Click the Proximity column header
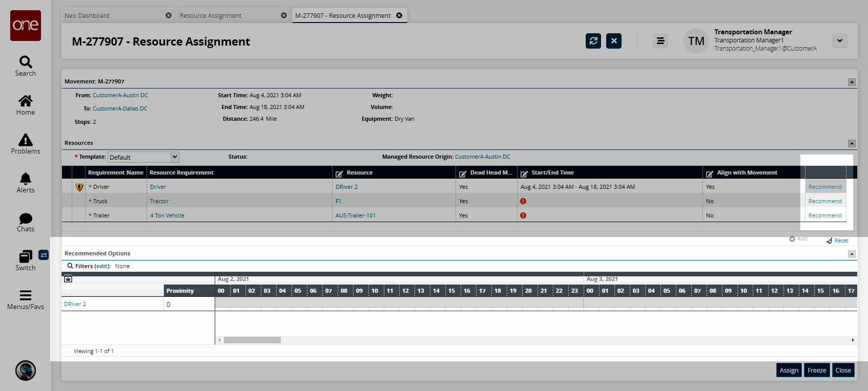868x391 pixels. [x=189, y=291]
